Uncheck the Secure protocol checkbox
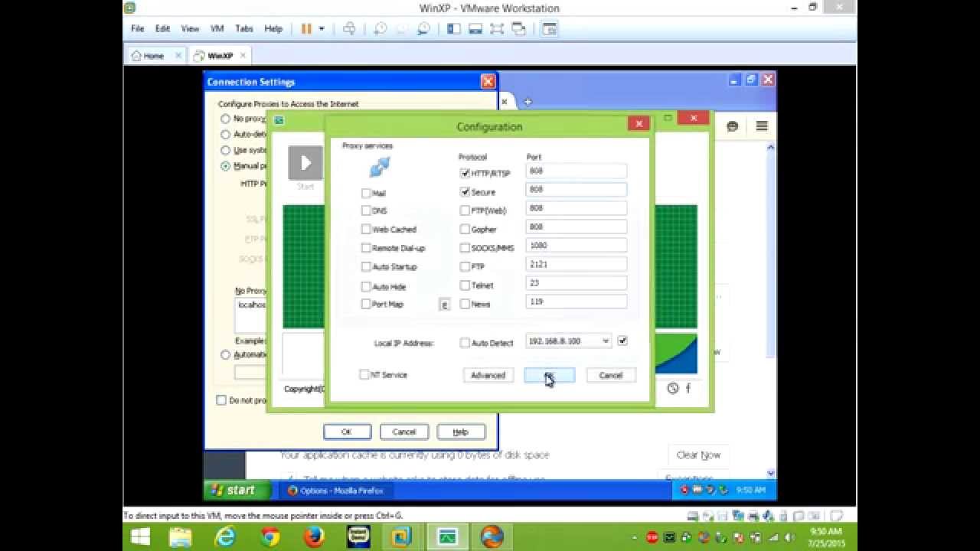The width and height of the screenshot is (980, 551). [465, 192]
